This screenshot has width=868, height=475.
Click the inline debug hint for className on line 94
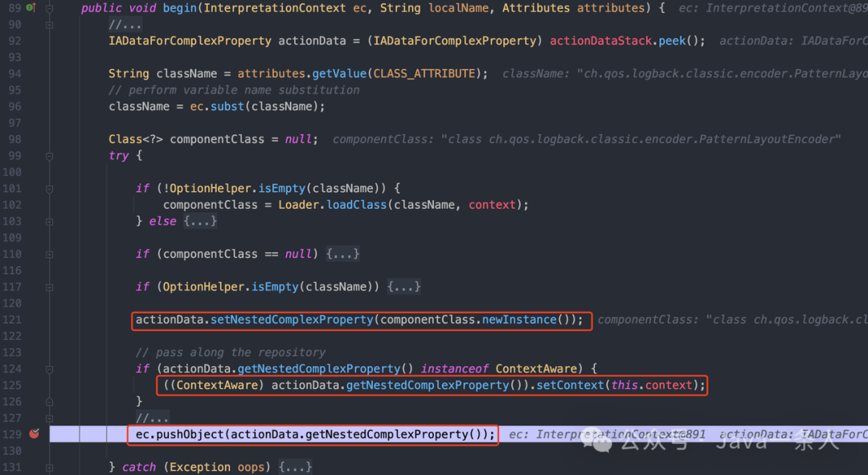click(685, 74)
